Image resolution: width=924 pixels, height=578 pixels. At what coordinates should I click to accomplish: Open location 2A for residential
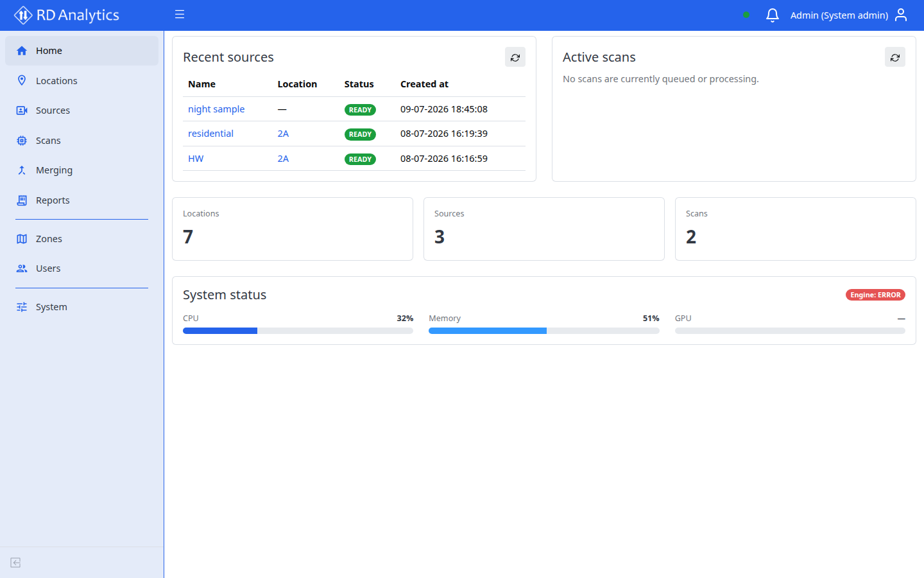[283, 134]
